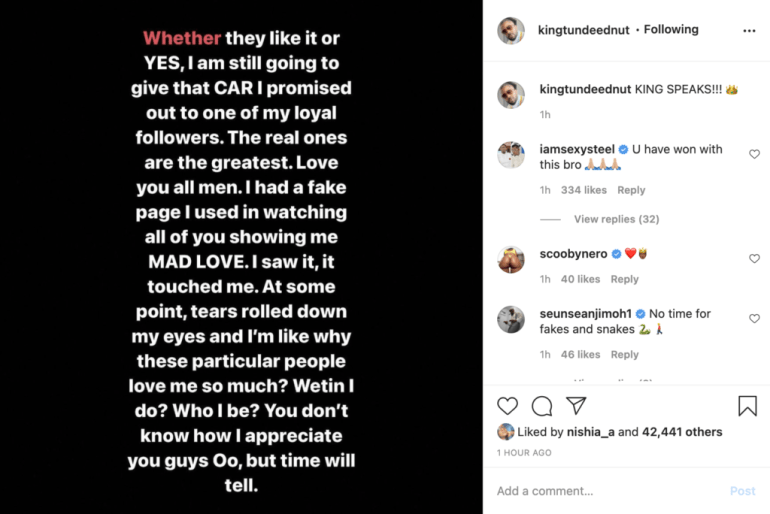
Task: Reply to iamsexysteel's comment
Action: click(x=631, y=190)
